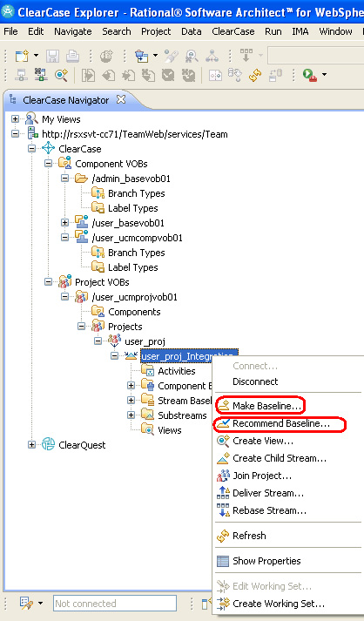Click the Substreams folder icon

click(147, 415)
